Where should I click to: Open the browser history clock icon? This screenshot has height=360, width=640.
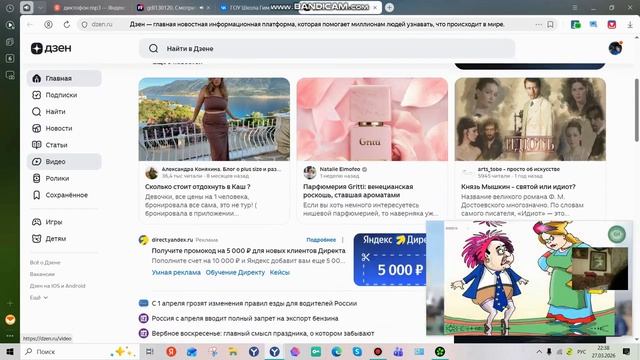pos(10,8)
